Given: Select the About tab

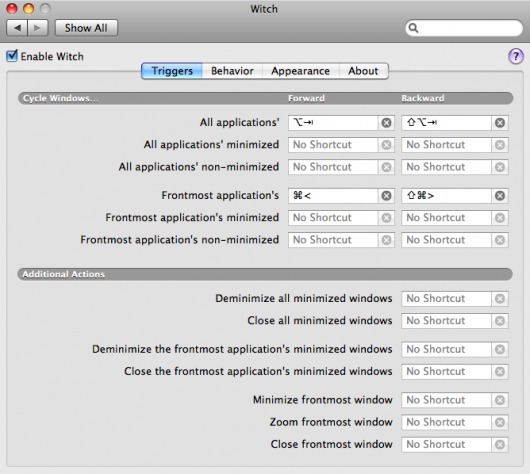Looking at the screenshot, I should 363,71.
